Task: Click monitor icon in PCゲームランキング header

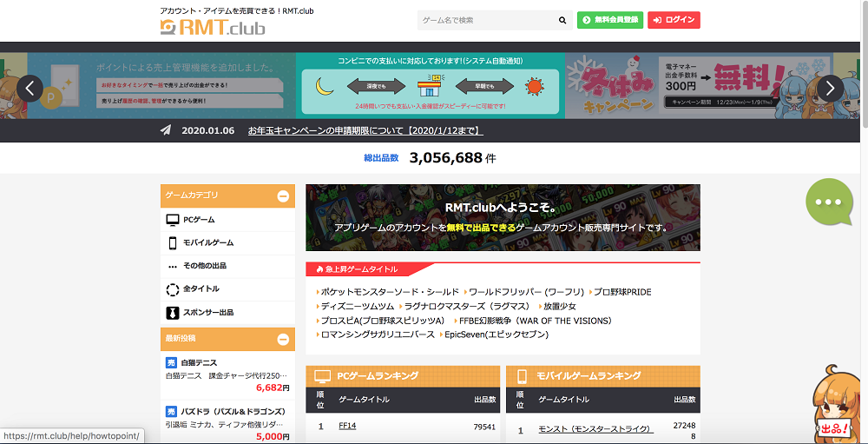Action: point(323,376)
